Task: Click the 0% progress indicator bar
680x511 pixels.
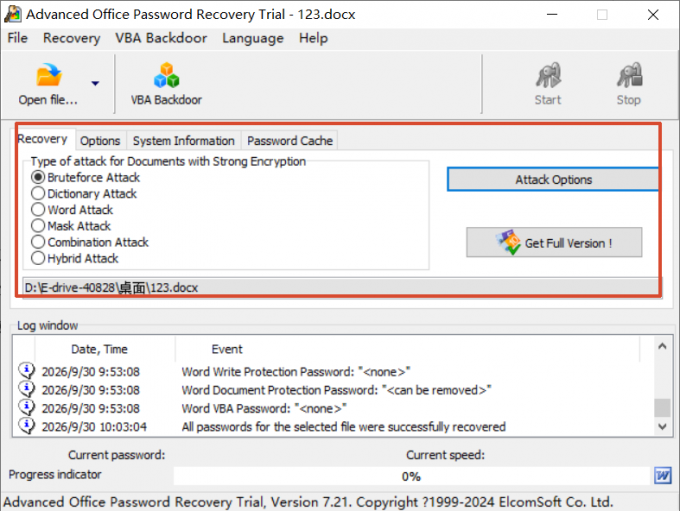Action: (x=411, y=476)
